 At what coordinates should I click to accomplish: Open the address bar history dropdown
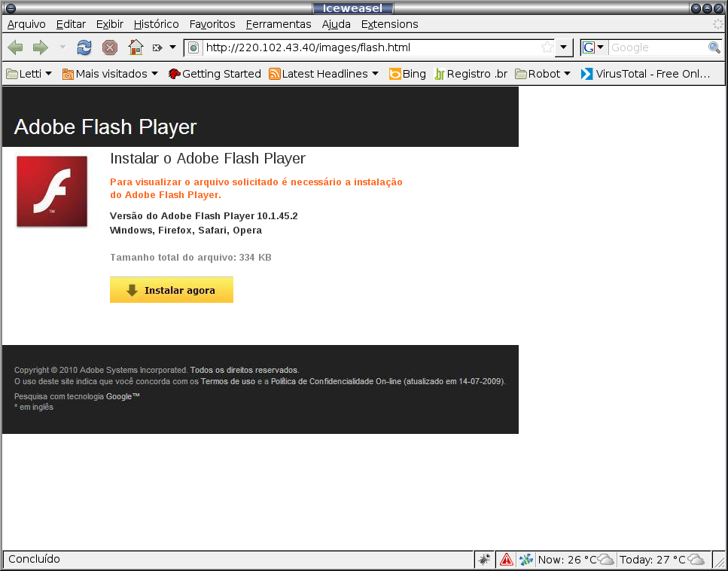point(564,47)
